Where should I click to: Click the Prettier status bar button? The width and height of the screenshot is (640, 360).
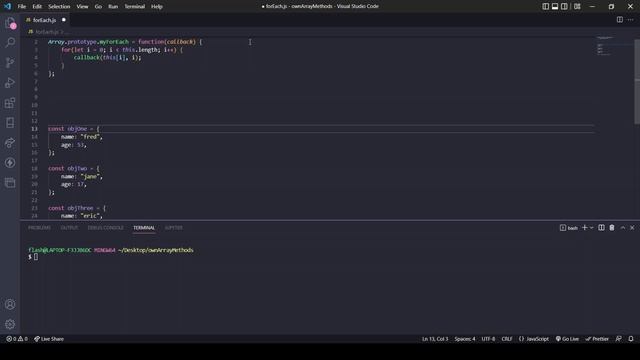[x=597, y=339]
